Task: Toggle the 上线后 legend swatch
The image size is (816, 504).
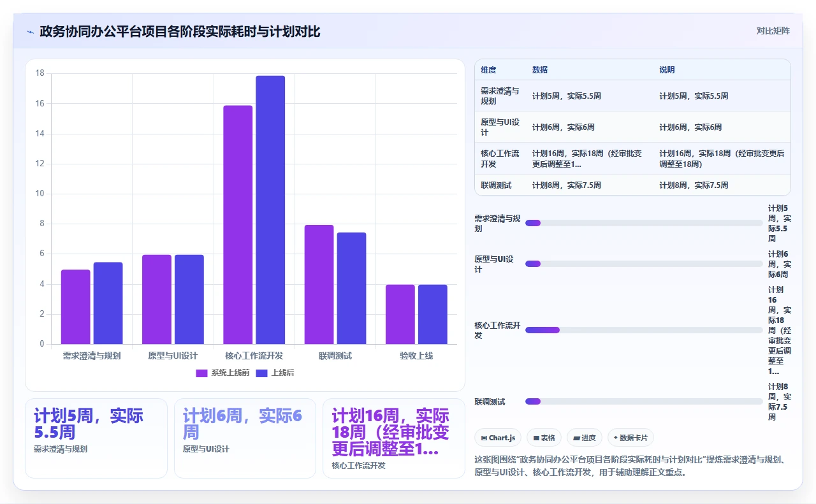Action: pos(261,373)
